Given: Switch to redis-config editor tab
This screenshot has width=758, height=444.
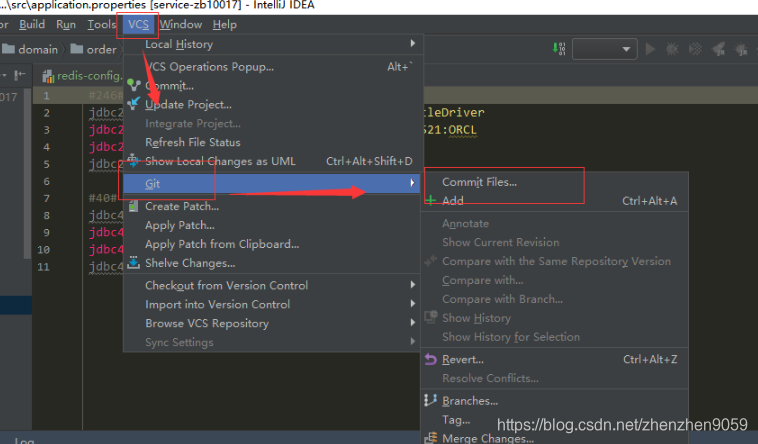Looking at the screenshot, I should pyautogui.click(x=83, y=76).
